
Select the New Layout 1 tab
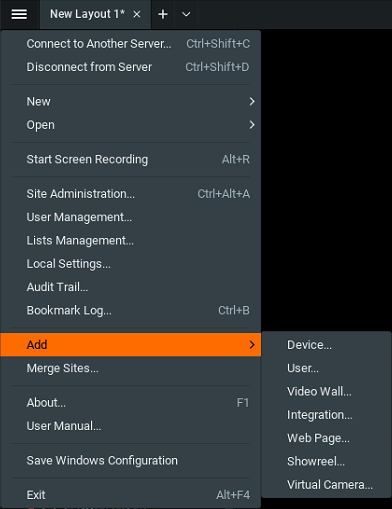point(87,14)
